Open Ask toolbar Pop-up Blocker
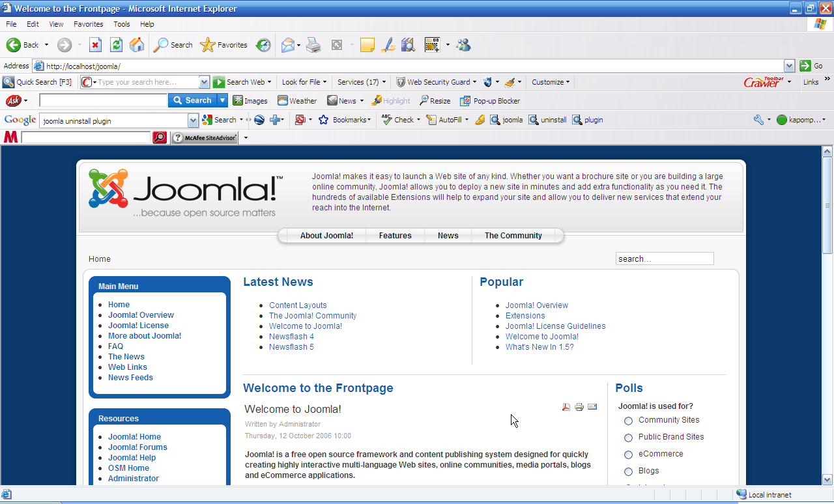The width and height of the screenshot is (834, 504). (x=490, y=101)
